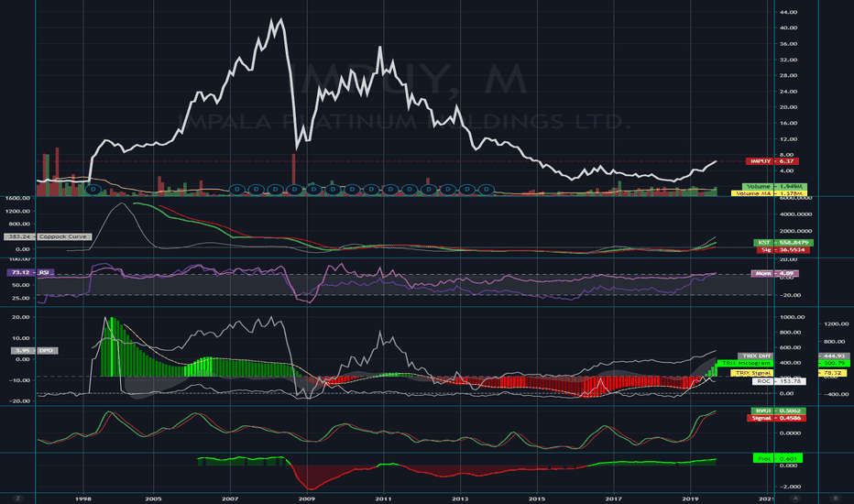Click the -2.000 value on bottom pane axis
The width and height of the screenshot is (854, 504).
(789, 487)
